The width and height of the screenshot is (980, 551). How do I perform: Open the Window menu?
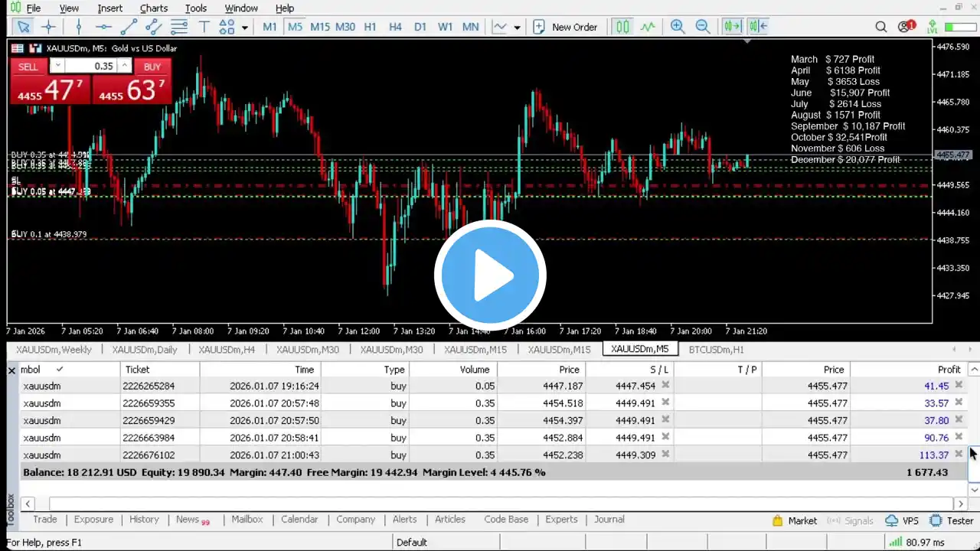pos(241,8)
